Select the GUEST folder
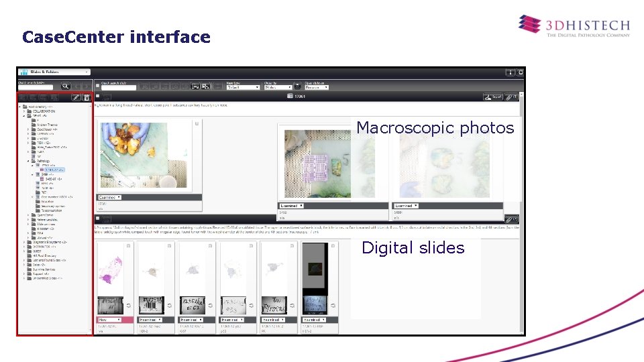Viewport: 644px width, 362px height. (x=37, y=251)
